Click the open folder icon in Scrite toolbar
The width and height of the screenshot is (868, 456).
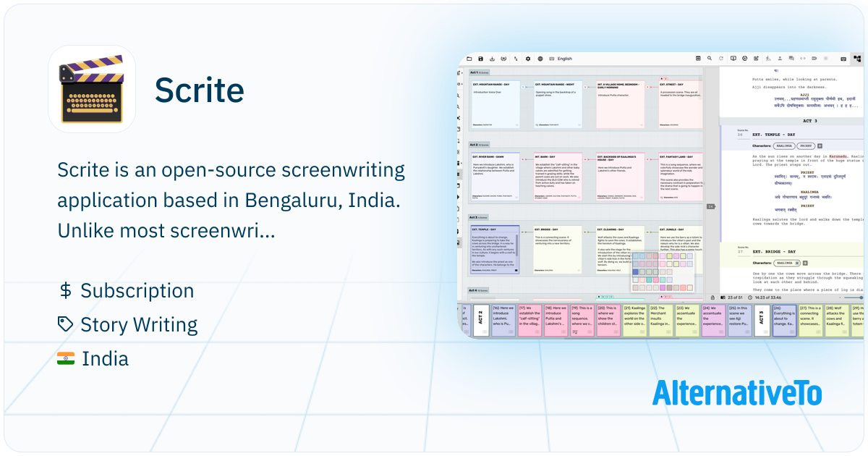coord(469,59)
